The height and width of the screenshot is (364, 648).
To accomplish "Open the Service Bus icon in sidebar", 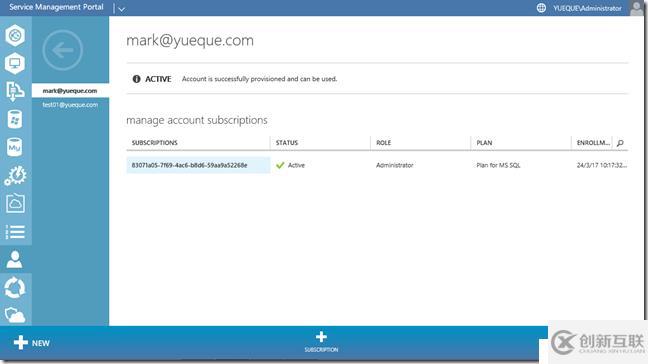I will click(x=15, y=91).
